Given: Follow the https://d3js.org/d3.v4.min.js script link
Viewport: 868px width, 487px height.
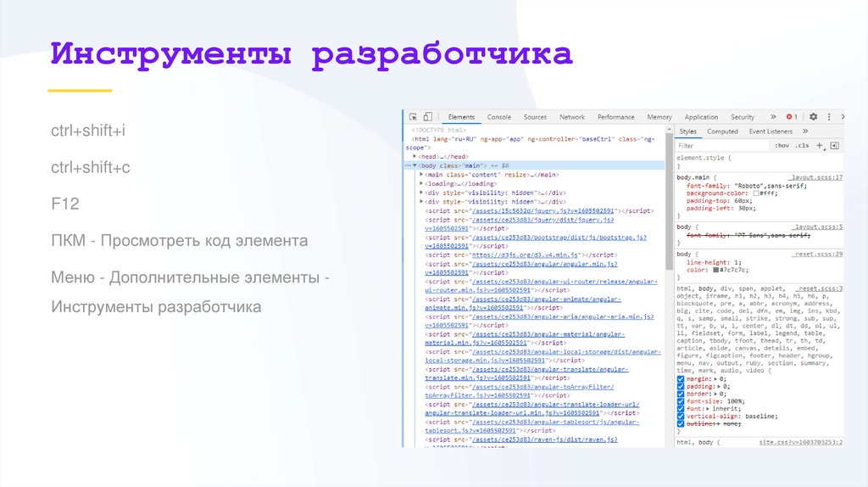Looking at the screenshot, I should 525,255.
